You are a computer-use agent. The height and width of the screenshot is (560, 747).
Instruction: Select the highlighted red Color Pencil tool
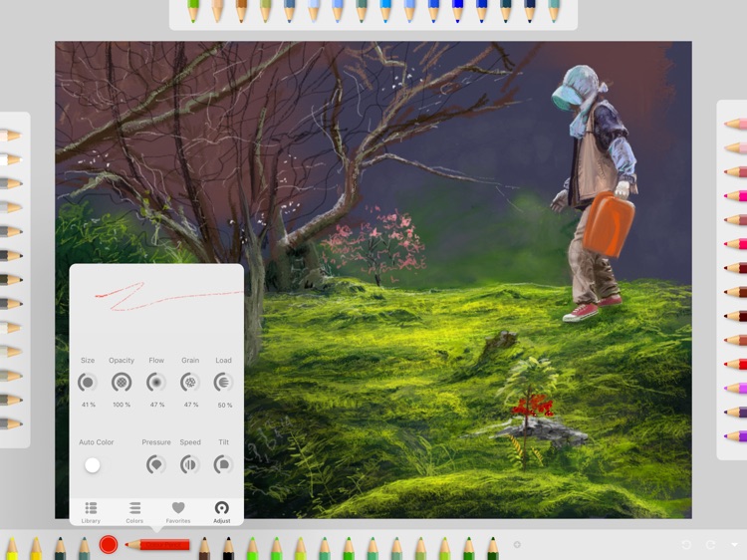tap(157, 544)
